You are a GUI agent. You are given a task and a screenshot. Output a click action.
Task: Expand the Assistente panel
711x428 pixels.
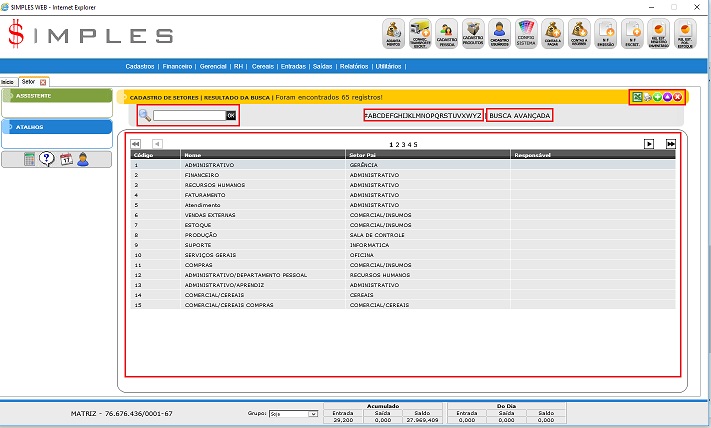(57, 96)
